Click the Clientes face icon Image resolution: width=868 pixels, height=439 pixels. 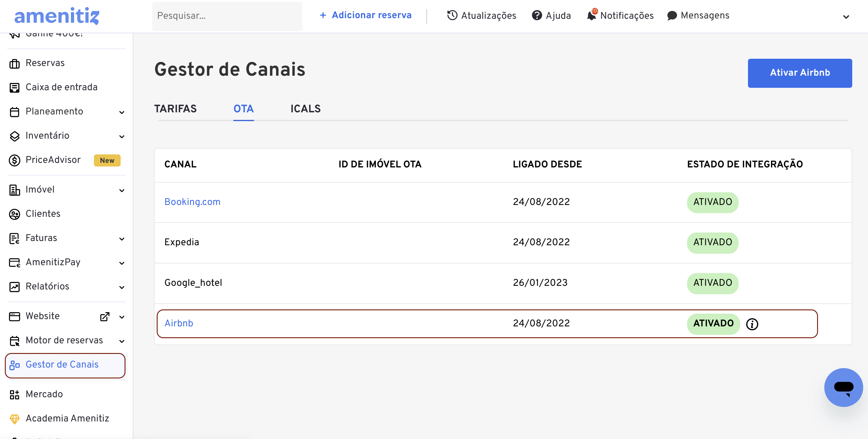pyautogui.click(x=15, y=214)
